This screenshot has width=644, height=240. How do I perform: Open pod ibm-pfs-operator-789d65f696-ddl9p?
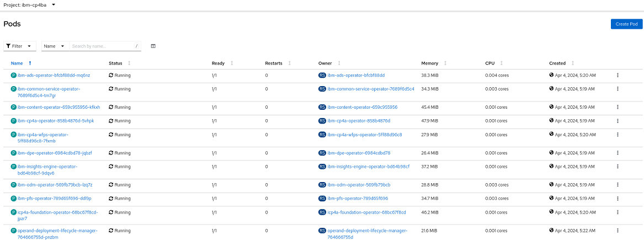click(x=54, y=199)
